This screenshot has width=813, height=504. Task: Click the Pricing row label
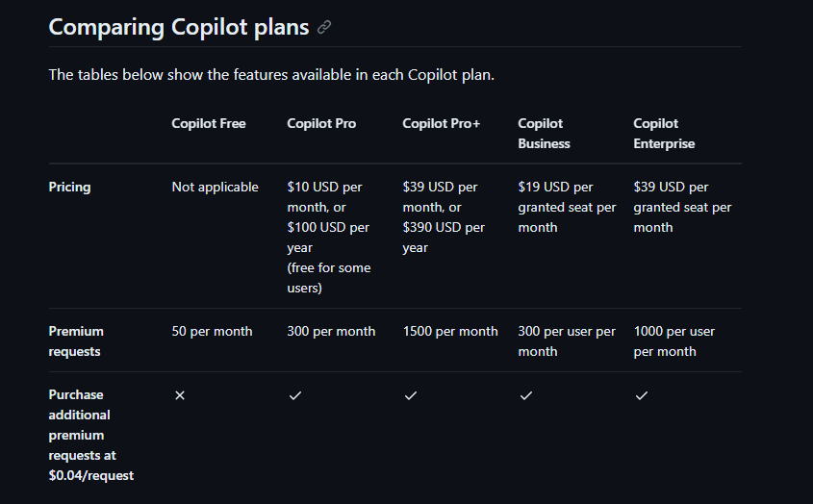[x=69, y=187]
